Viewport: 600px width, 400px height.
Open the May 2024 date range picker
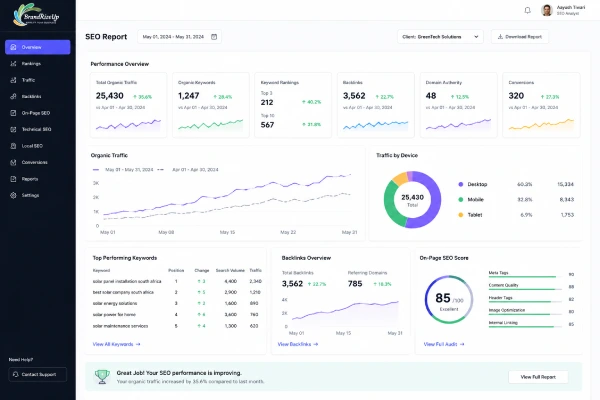tap(179, 37)
